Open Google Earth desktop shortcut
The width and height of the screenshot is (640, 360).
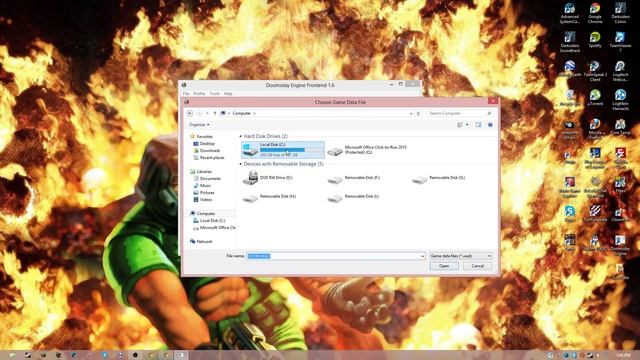click(x=570, y=69)
